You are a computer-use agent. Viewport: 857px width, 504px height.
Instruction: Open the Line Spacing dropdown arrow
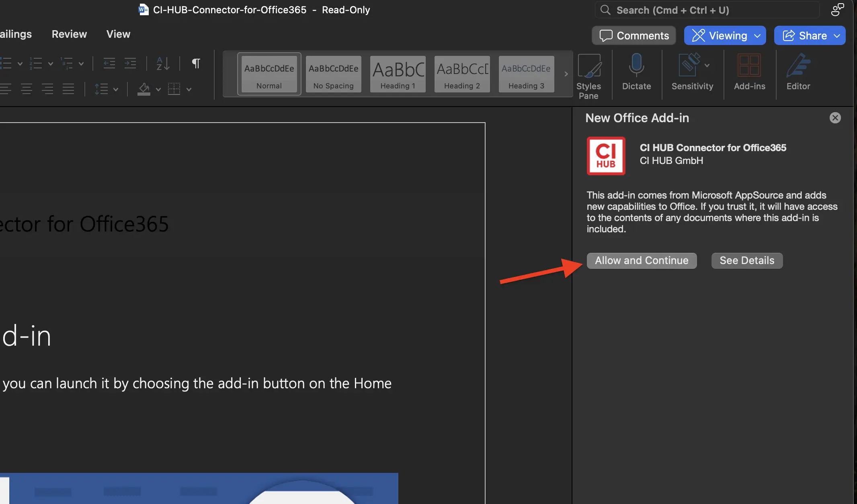click(x=116, y=89)
